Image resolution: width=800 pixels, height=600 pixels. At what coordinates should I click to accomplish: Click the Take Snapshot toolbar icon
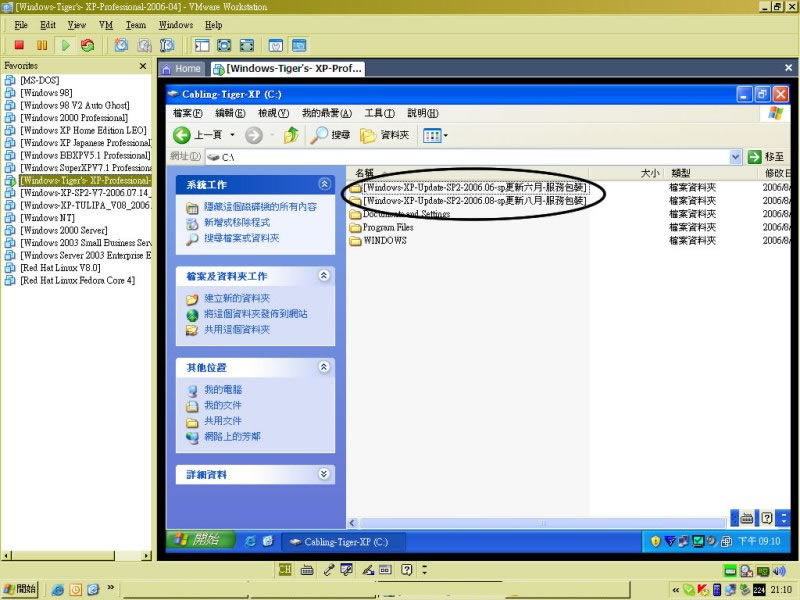121,45
